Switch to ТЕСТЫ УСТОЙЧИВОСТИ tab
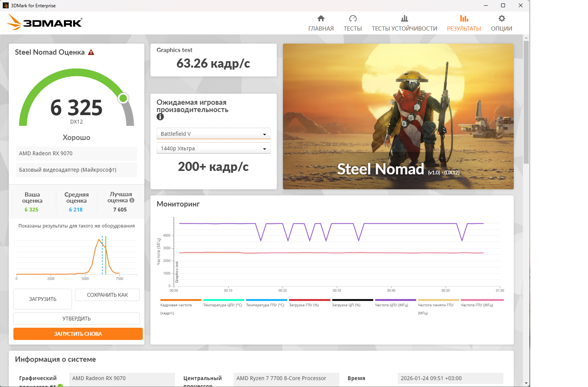Screen dimensions: 588x387 404,23
